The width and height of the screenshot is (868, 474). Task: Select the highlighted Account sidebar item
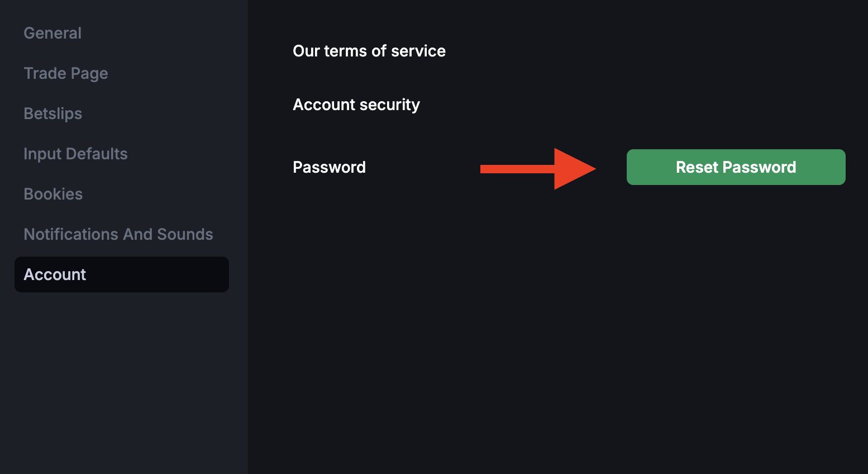click(122, 274)
